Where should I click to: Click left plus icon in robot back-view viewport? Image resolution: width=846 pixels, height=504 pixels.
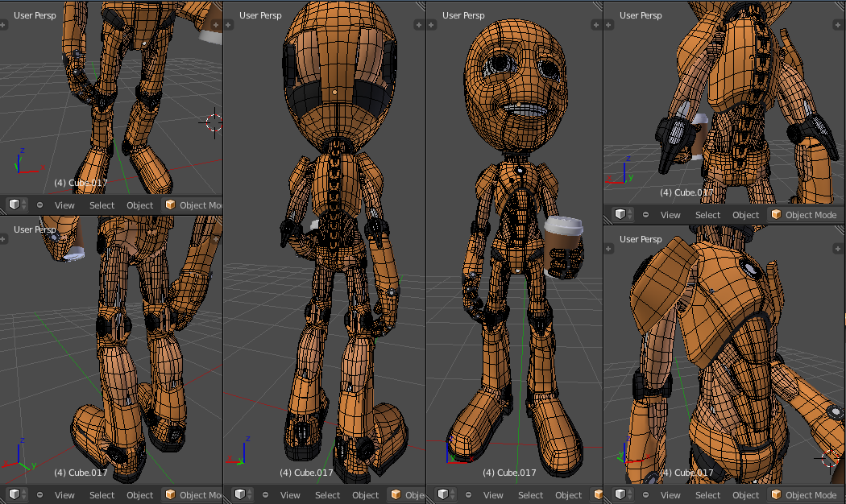[228, 25]
